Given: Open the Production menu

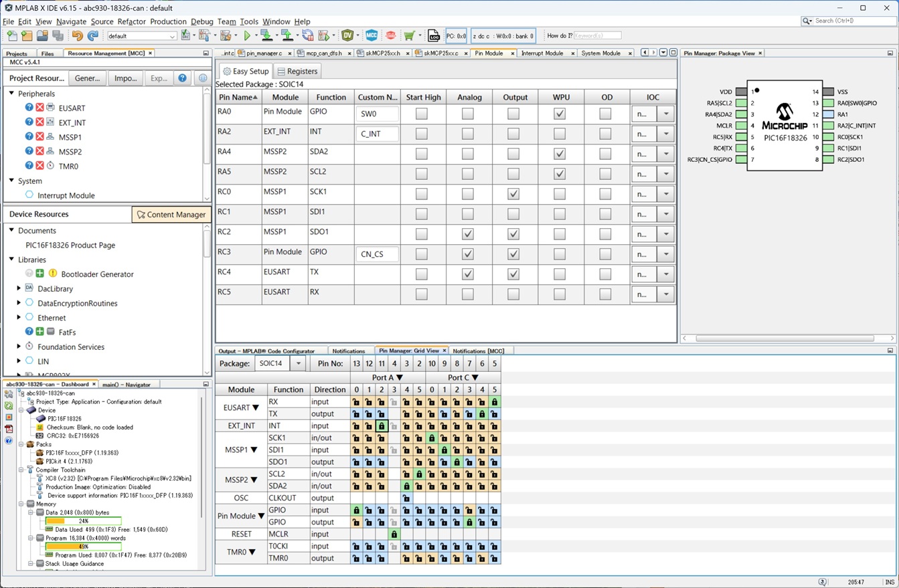Looking at the screenshot, I should coord(168,21).
